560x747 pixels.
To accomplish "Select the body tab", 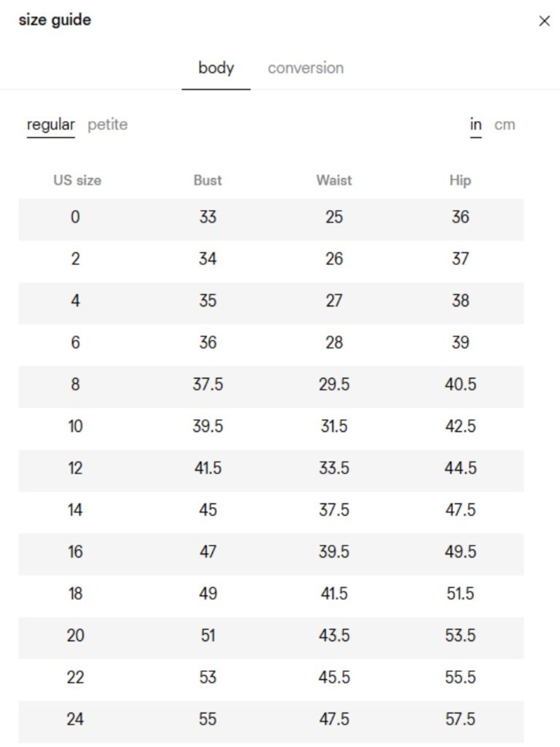I will coord(216,68).
